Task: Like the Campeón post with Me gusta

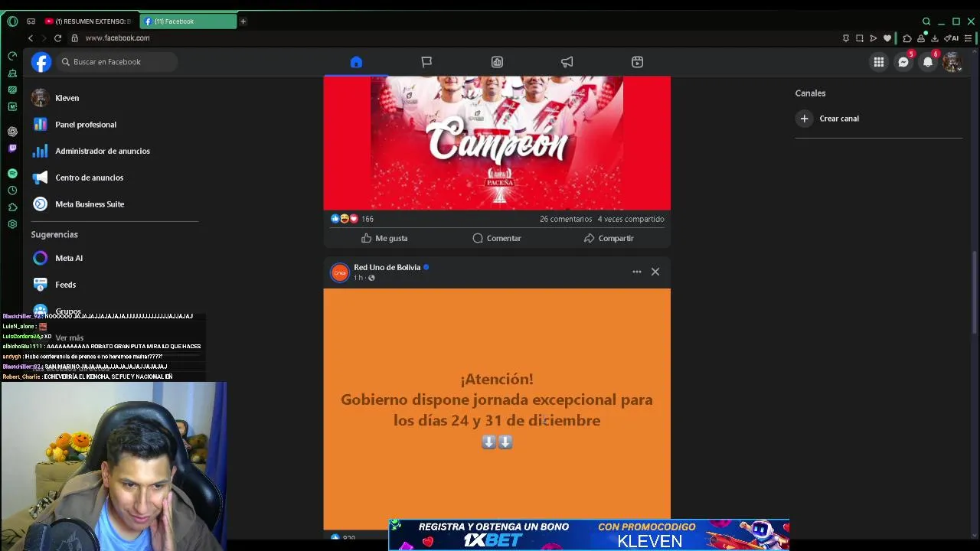Action: (384, 238)
